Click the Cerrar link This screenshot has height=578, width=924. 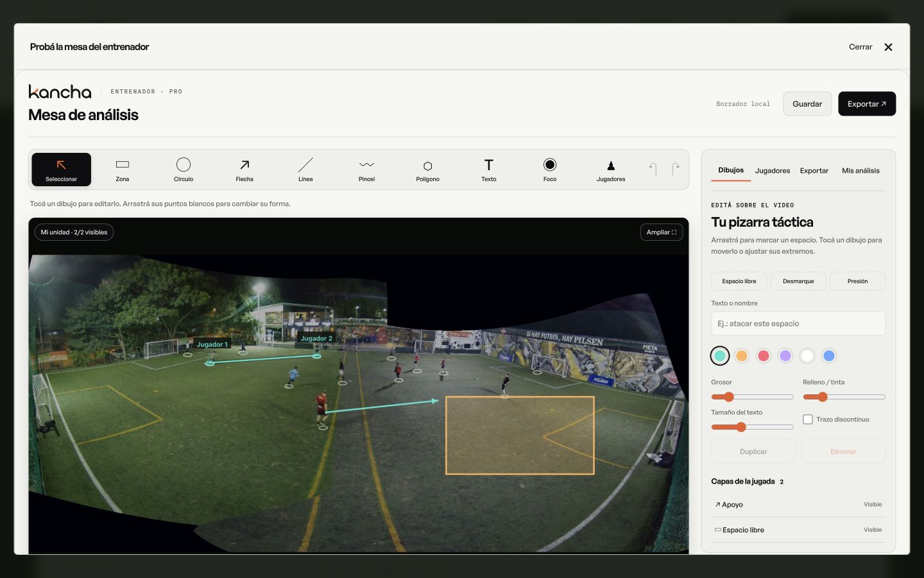pyautogui.click(x=860, y=47)
